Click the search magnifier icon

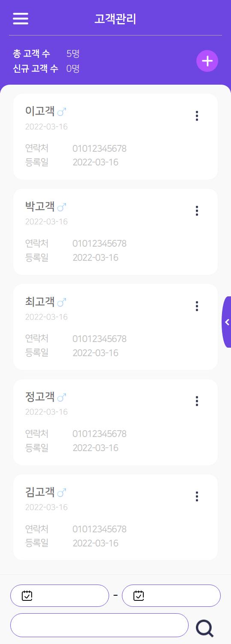click(204, 628)
